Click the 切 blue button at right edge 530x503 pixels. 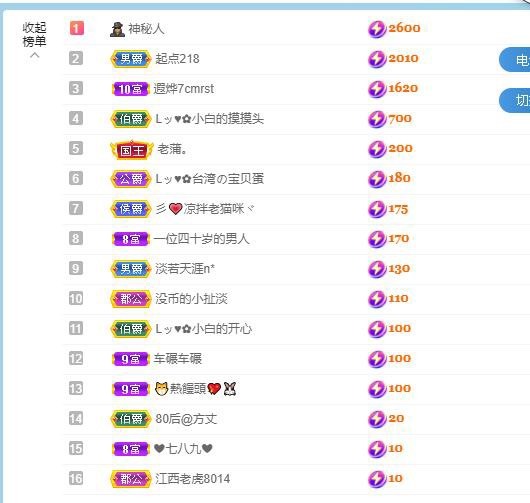(x=515, y=100)
